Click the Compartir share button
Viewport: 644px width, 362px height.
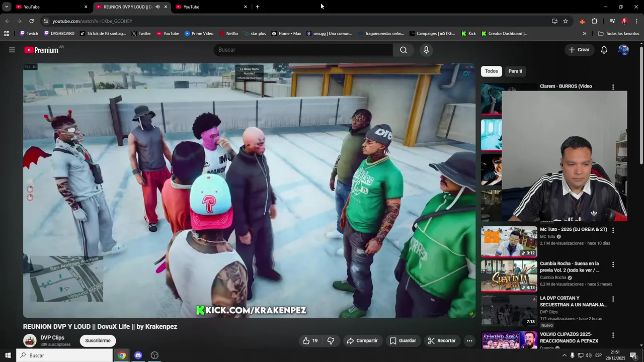pos(362,341)
